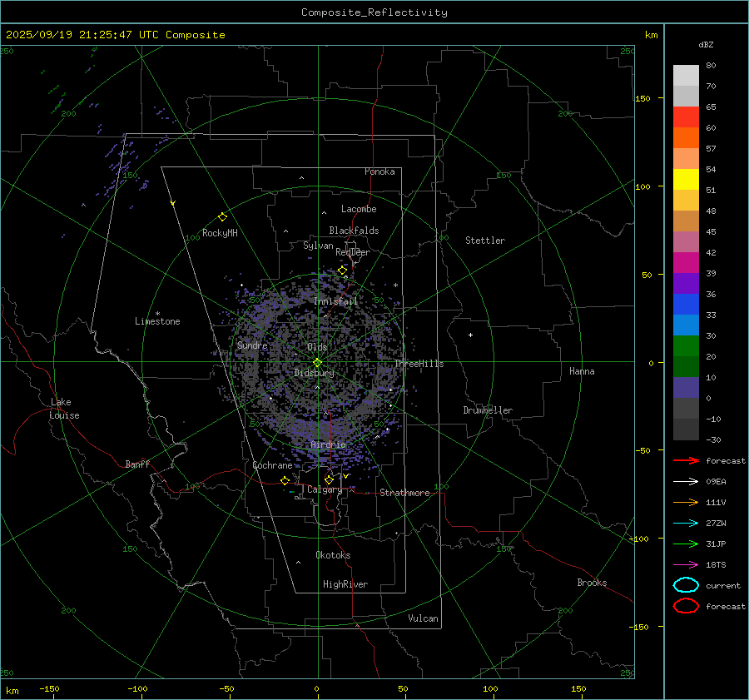This screenshot has height=700, width=749.
Task: Click the red 'forecast' ellipse legend icon
Action: [x=686, y=606]
